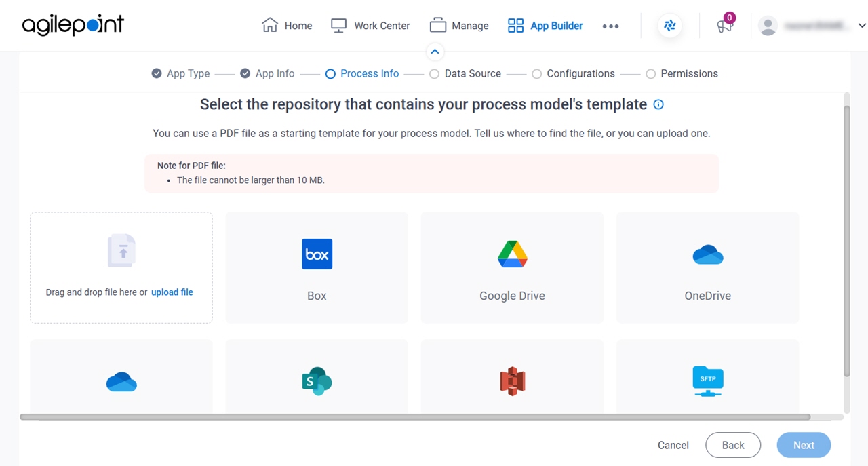Open App Builder
868x466 pixels.
[x=545, y=26]
